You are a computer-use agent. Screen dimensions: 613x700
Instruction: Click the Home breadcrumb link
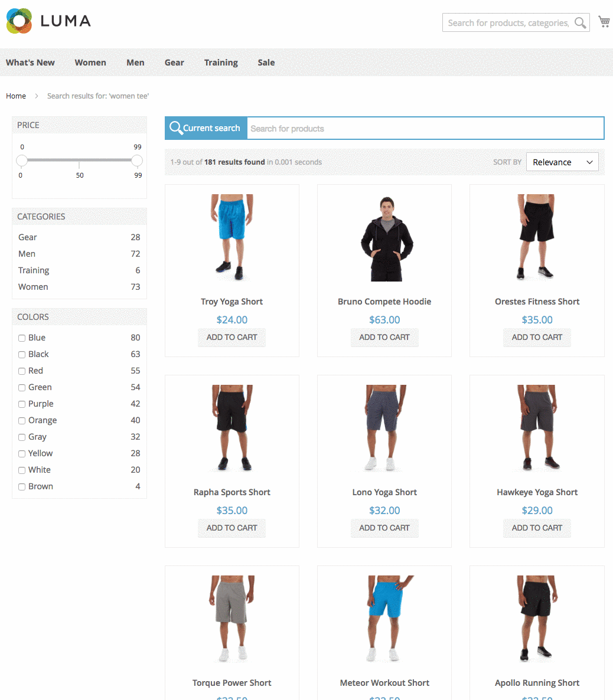coord(16,96)
